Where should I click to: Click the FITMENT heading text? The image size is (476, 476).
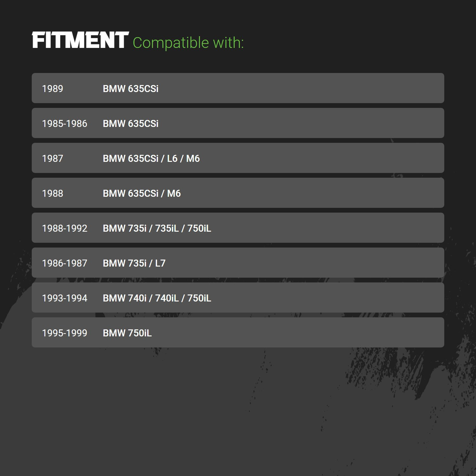(x=80, y=40)
